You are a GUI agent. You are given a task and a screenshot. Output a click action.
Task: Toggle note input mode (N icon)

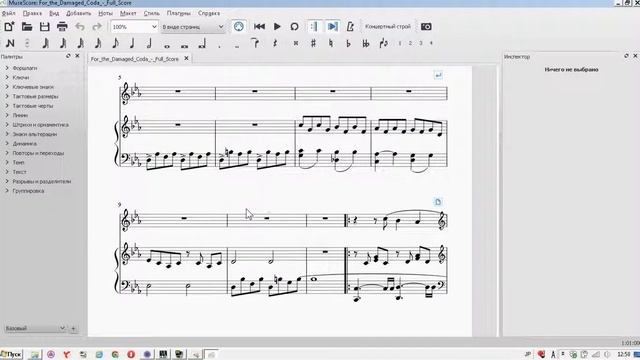tap(10, 43)
